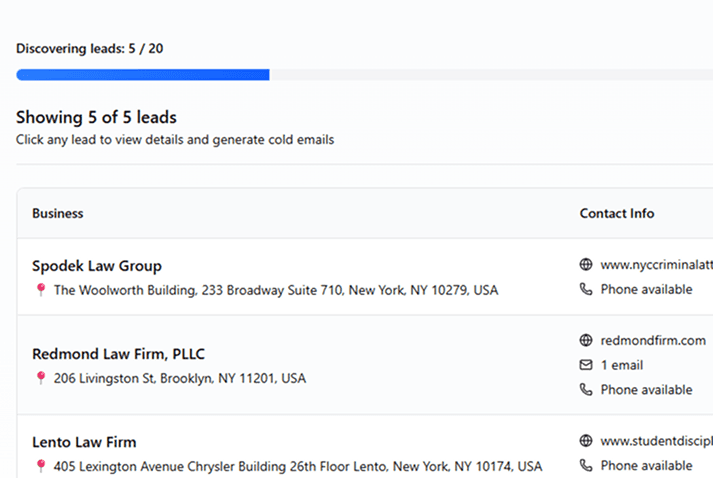The image size is (713, 478).
Task: Click the Business column header
Action: [x=58, y=213]
